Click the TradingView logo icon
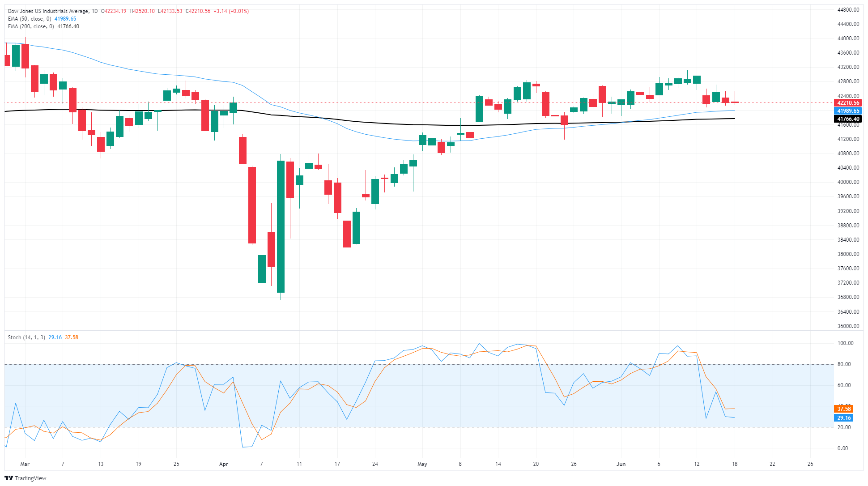 point(9,478)
